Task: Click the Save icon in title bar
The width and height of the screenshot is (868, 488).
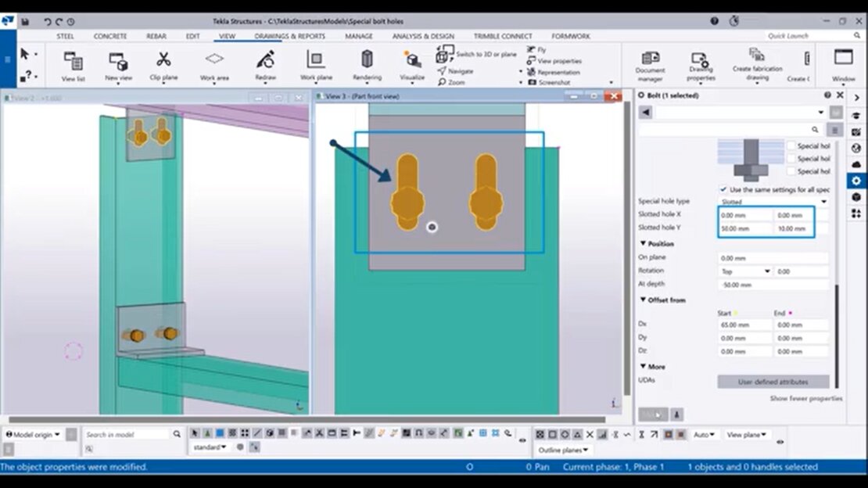Action: (26, 22)
